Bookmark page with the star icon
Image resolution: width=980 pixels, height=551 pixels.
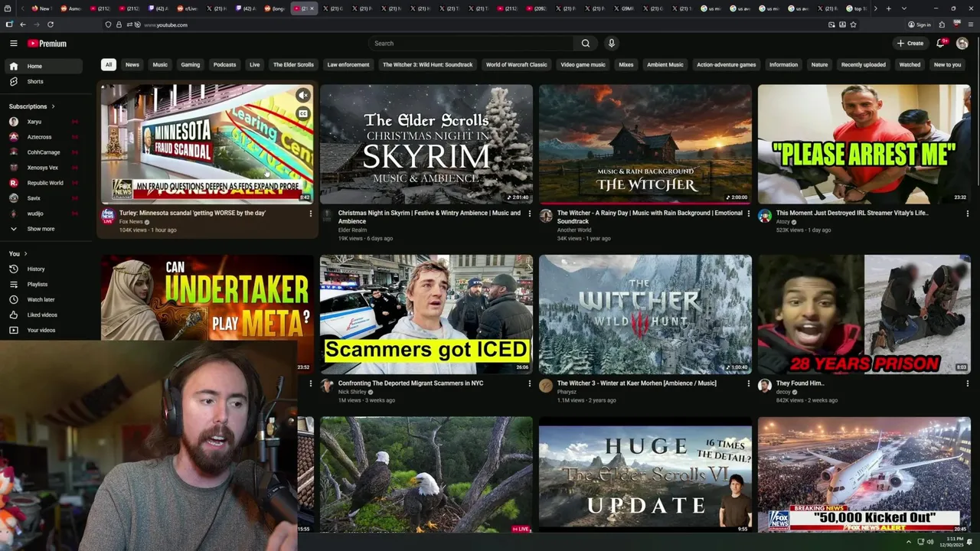click(x=853, y=24)
